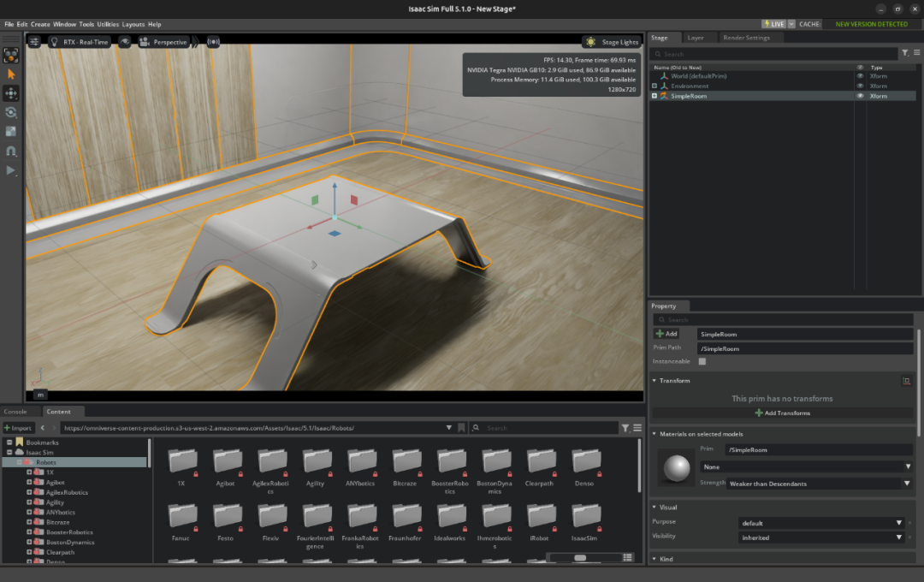This screenshot has height=582, width=924.
Task: Start simulation with the Play button
Action: 10,170
